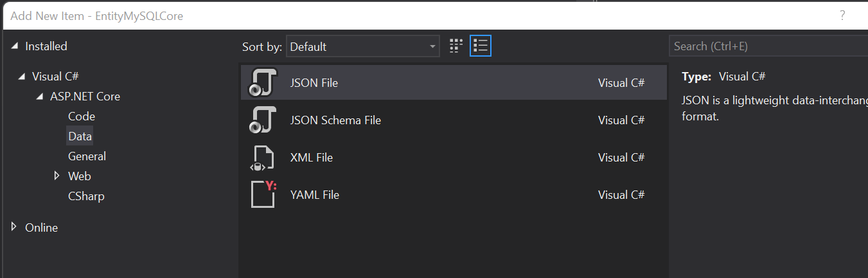Select the YAML File template icon

tap(263, 194)
